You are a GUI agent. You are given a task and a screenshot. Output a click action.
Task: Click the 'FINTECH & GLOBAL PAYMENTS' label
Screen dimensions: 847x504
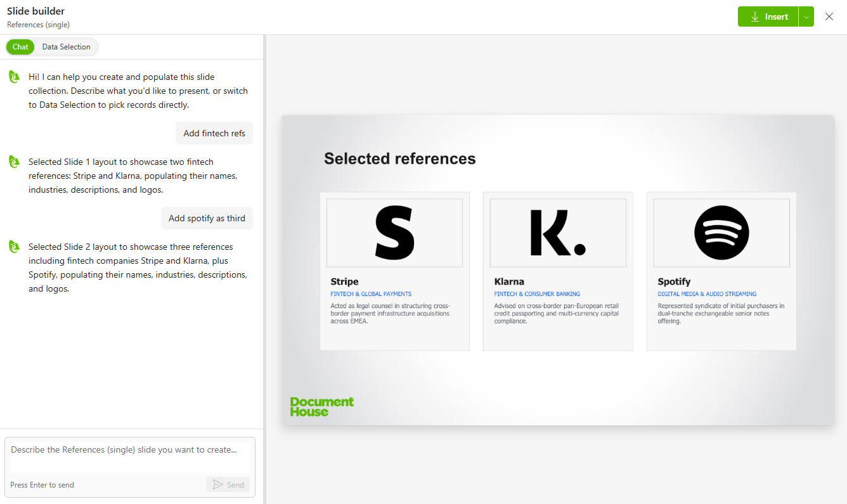pyautogui.click(x=371, y=294)
